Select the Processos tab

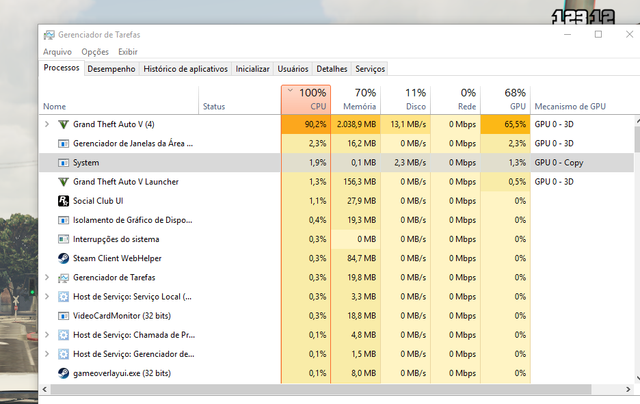(x=62, y=68)
